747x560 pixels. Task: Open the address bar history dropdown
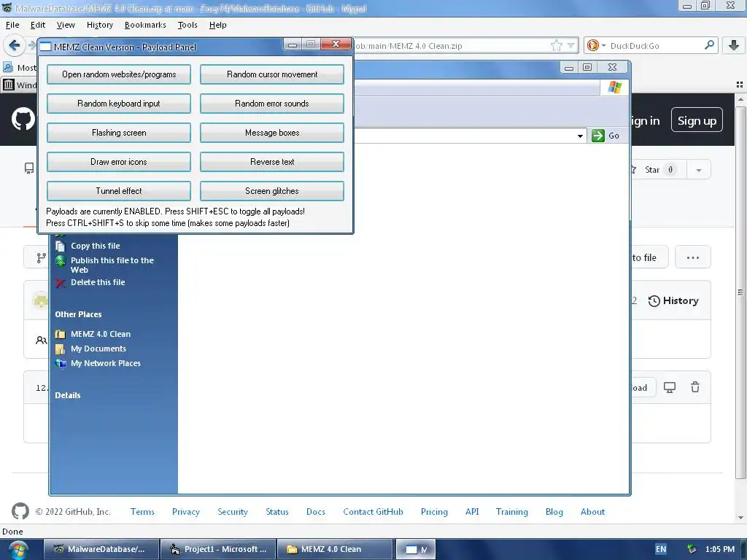coord(570,46)
